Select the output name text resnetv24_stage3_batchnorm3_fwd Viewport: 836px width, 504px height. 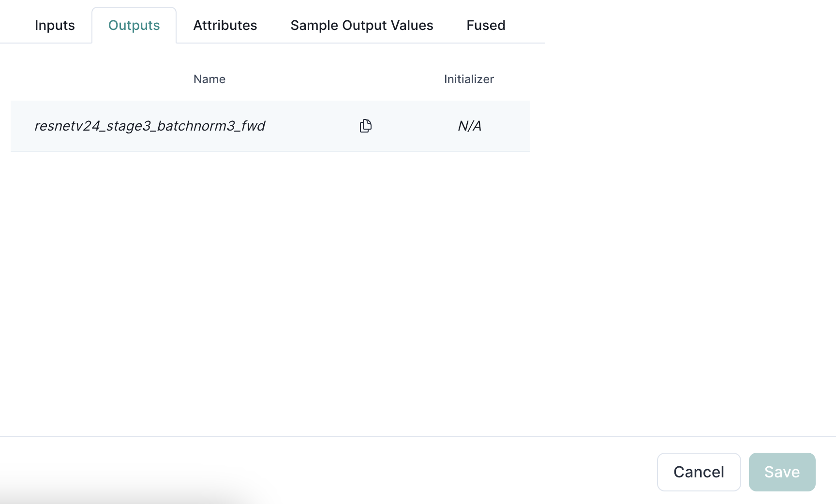150,126
